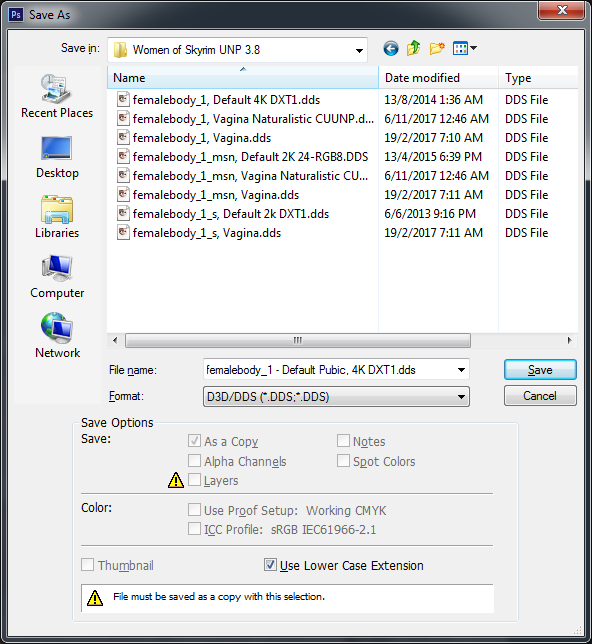Click date 13/4/2015 6:39 PM cell
592x644 pixels.
pos(433,157)
